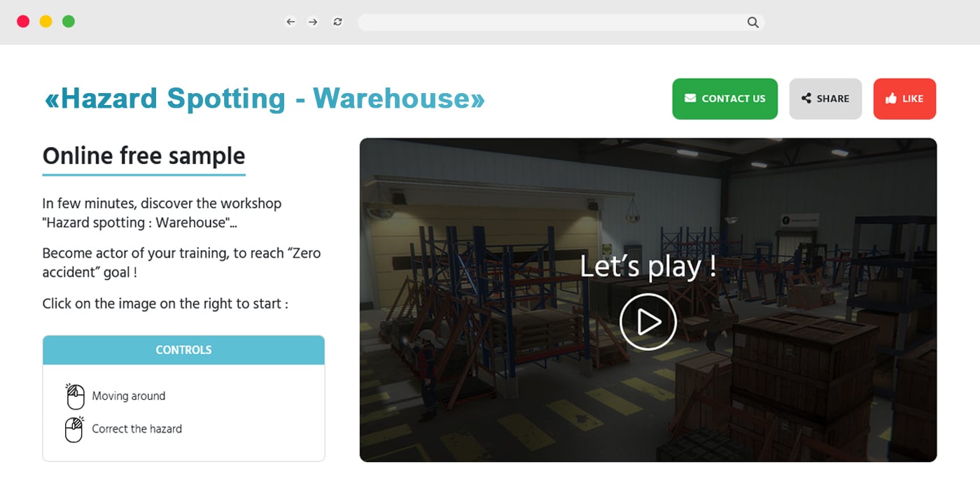Screen dimensions: 980x504
Task: Click the browser forward arrow
Action: tap(312, 21)
